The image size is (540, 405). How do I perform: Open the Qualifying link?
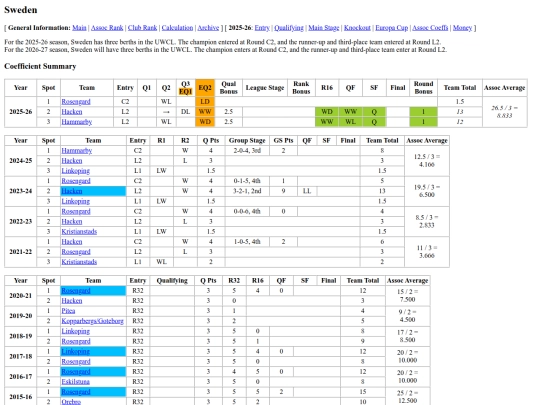289,28
